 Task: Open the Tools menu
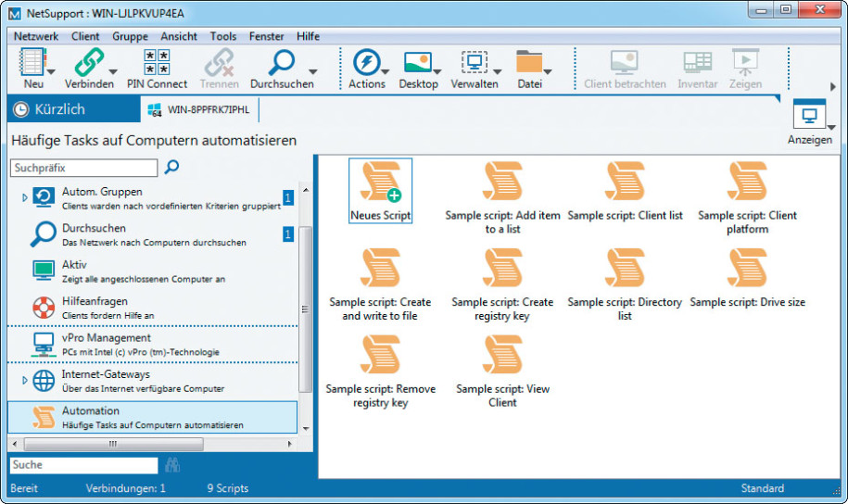point(222,36)
